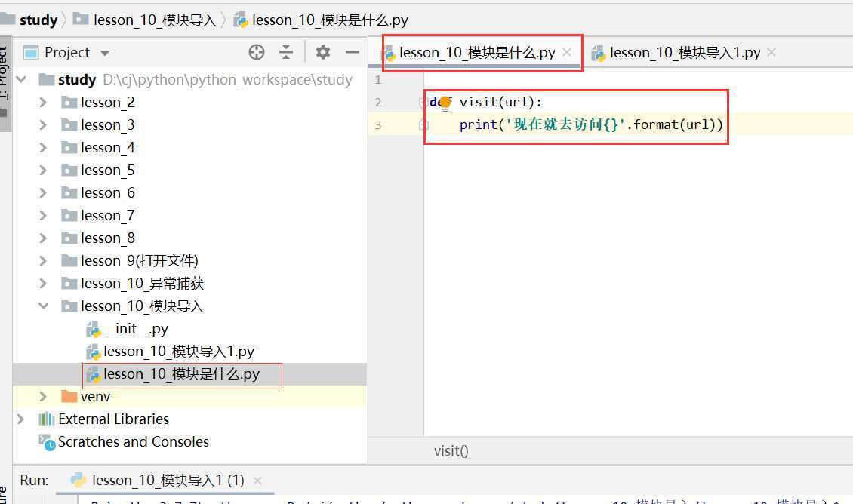The width and height of the screenshot is (853, 504).
Task: Expand the venv folder
Action: pyautogui.click(x=43, y=397)
